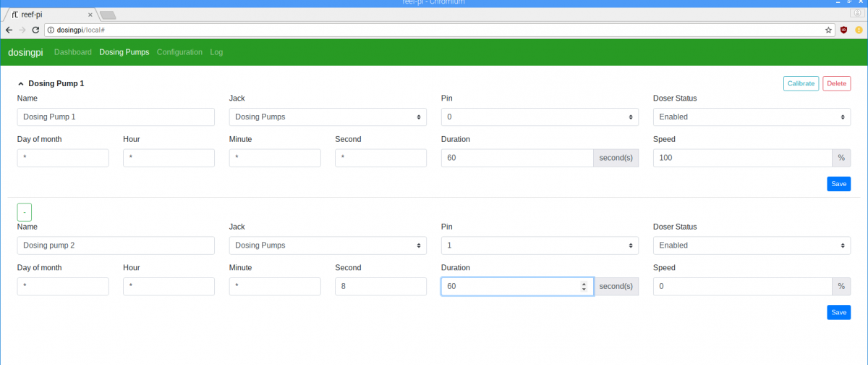The width and height of the screenshot is (868, 365).
Task: Click Calibrate button for Dosing Pump 1
Action: 801,83
